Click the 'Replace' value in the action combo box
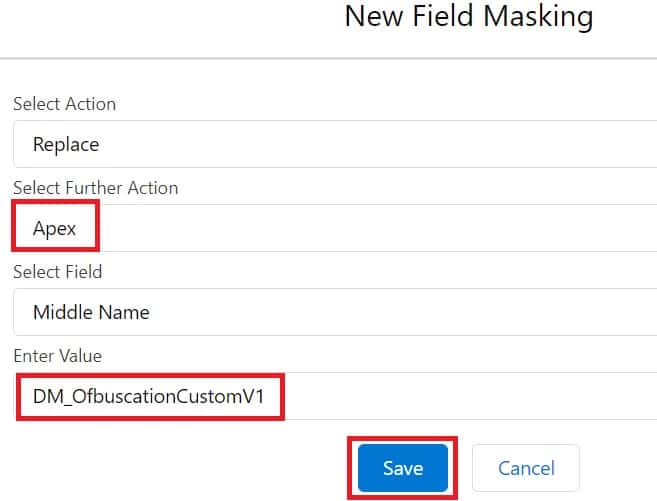The height and width of the screenshot is (501, 657). [66, 144]
